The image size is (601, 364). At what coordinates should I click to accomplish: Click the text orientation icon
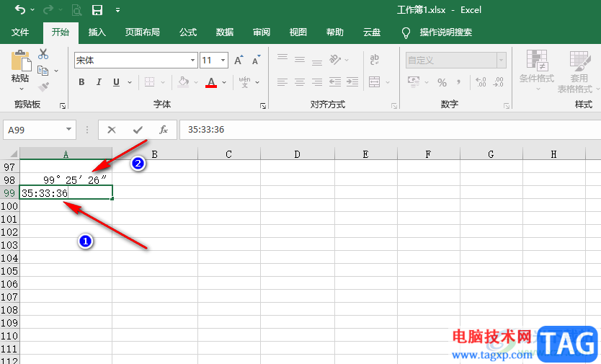(x=335, y=59)
